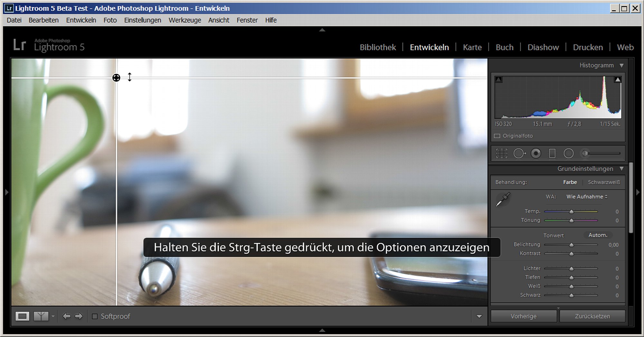Click the Tiefen slider handle

click(572, 277)
